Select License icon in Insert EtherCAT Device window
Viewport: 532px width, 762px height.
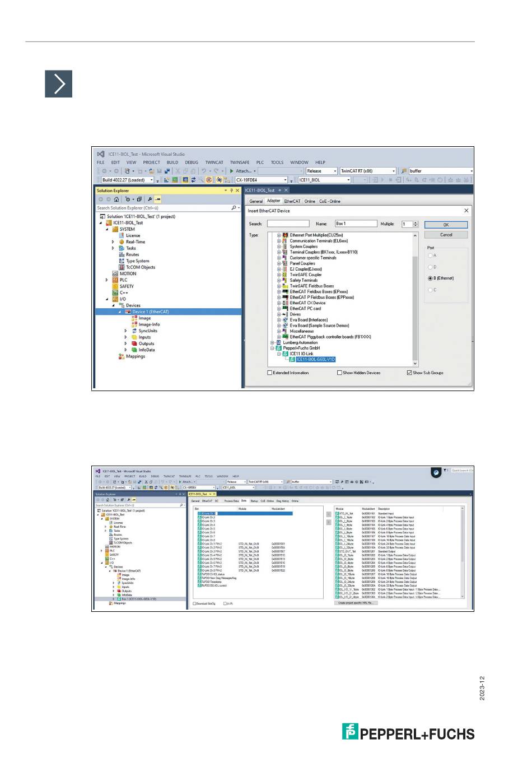click(x=122, y=235)
